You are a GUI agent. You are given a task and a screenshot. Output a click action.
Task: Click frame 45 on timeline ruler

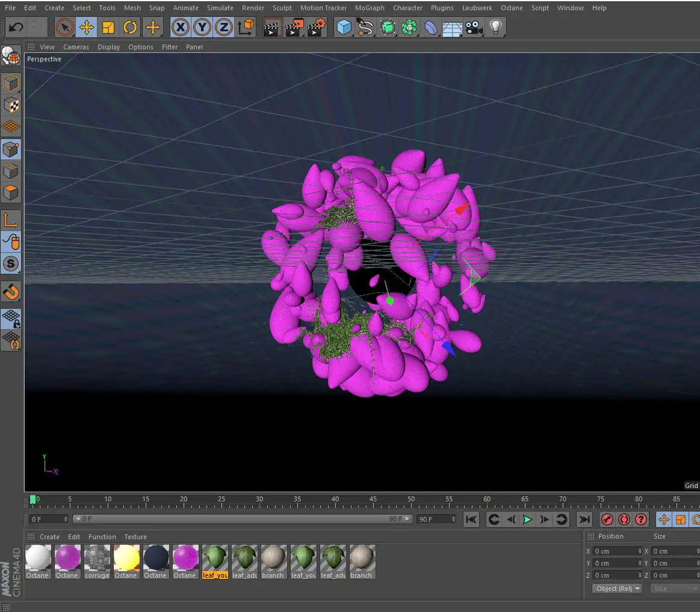click(373, 500)
